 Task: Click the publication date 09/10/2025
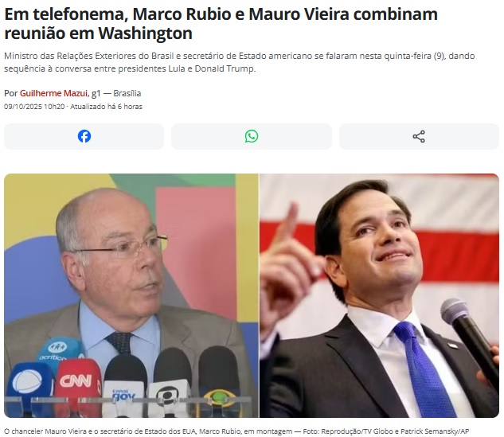[23, 107]
